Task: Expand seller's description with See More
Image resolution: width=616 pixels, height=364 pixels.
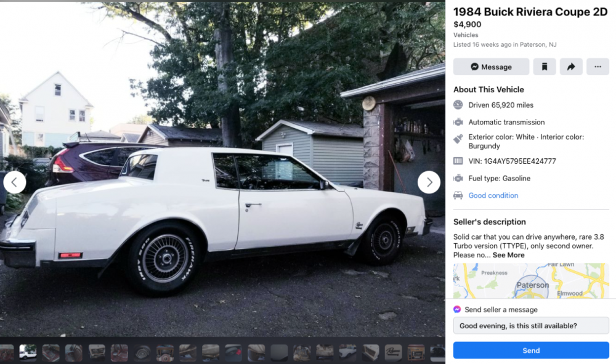Action: click(508, 255)
